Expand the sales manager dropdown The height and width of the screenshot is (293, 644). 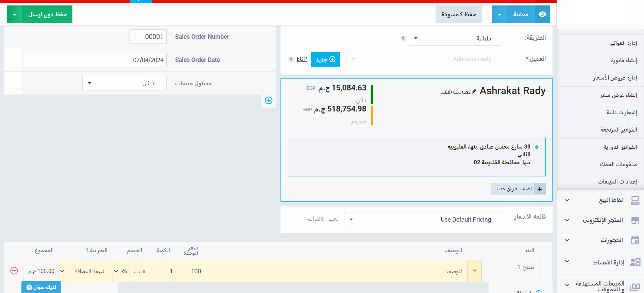pos(124,83)
